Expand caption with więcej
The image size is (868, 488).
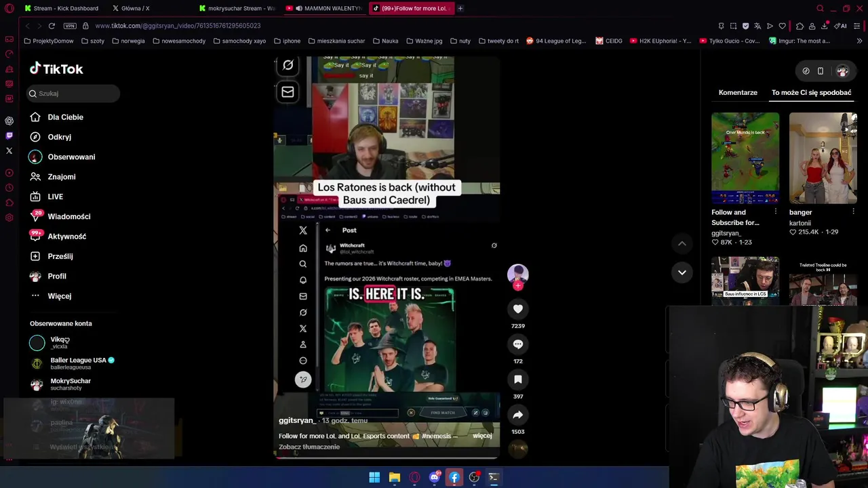pyautogui.click(x=482, y=436)
